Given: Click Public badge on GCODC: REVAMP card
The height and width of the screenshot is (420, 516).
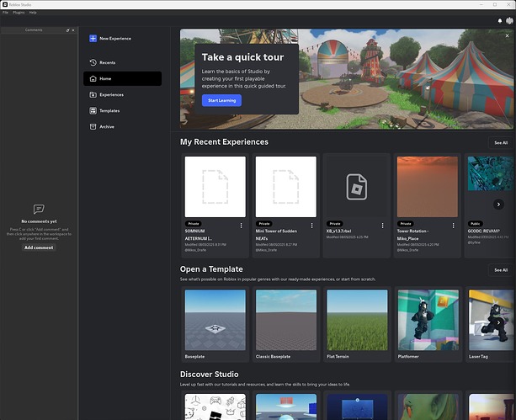Looking at the screenshot, I should (x=476, y=224).
